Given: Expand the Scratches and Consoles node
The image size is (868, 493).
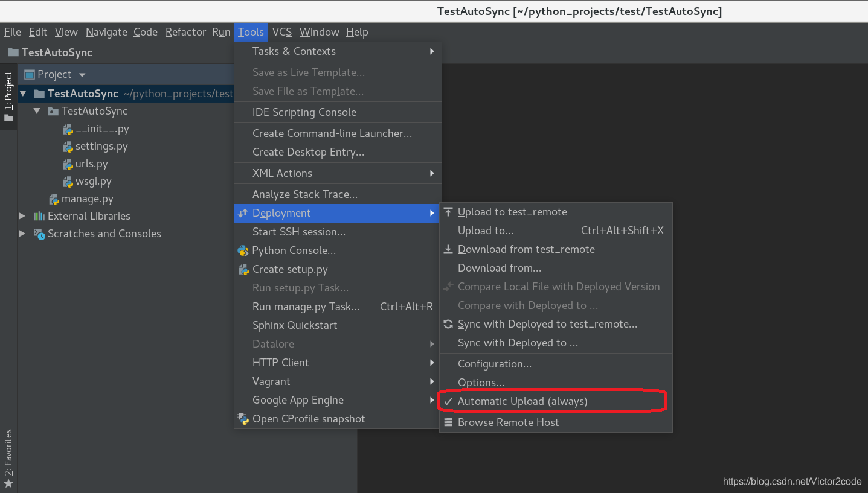Looking at the screenshot, I should pos(22,234).
